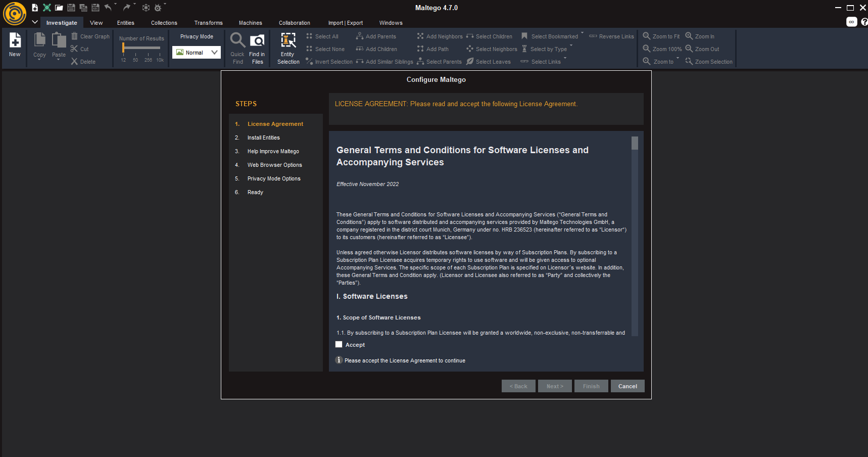Click the Entity Selection tool

coord(288,49)
